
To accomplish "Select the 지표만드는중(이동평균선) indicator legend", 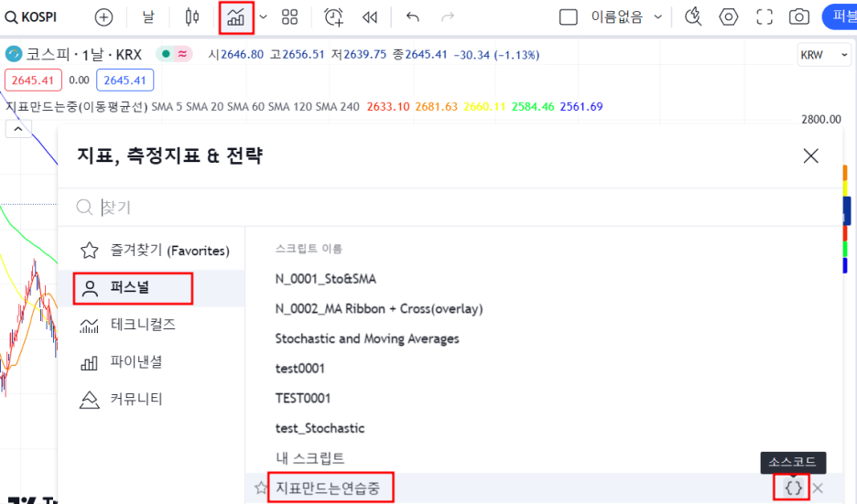I will (x=77, y=106).
